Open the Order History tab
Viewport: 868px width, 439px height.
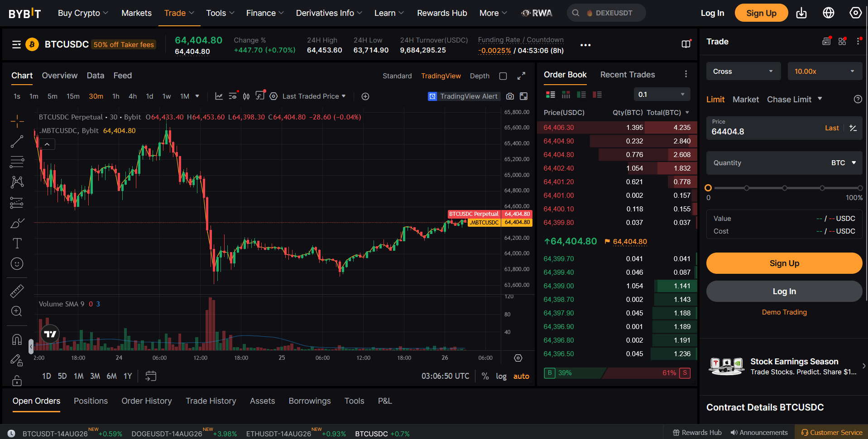pos(147,401)
